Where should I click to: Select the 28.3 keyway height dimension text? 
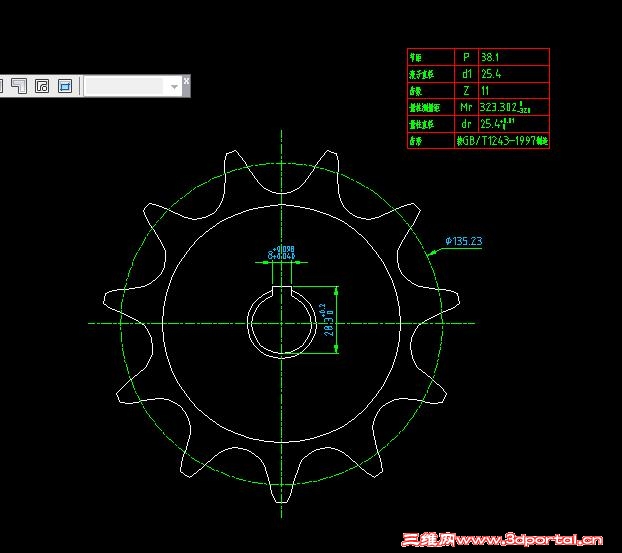tap(329, 320)
